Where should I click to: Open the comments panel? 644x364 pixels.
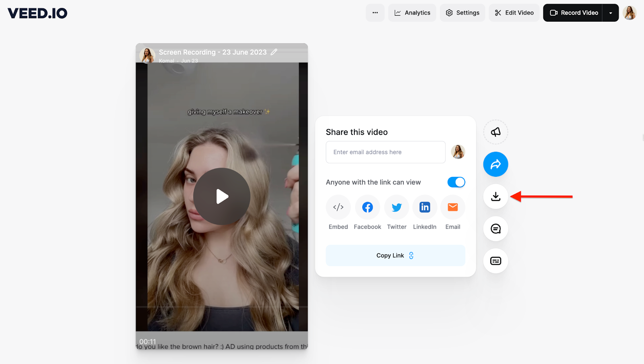tap(496, 229)
